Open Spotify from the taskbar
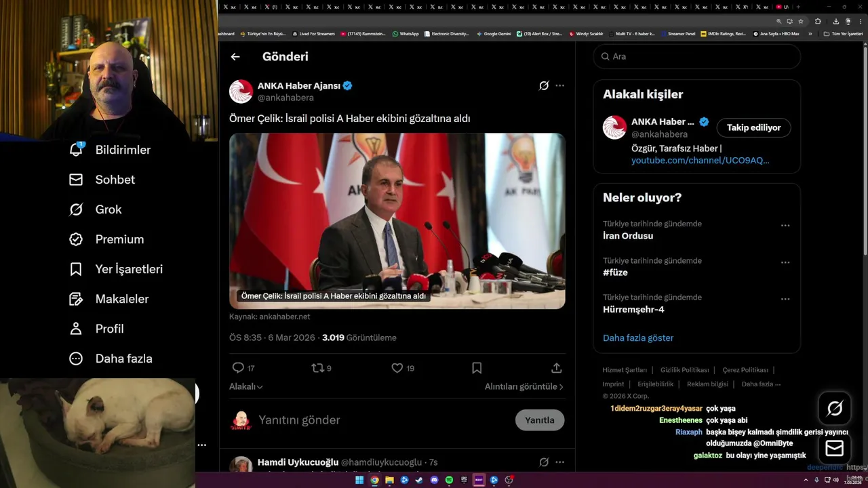The width and height of the screenshot is (868, 488). tap(449, 480)
